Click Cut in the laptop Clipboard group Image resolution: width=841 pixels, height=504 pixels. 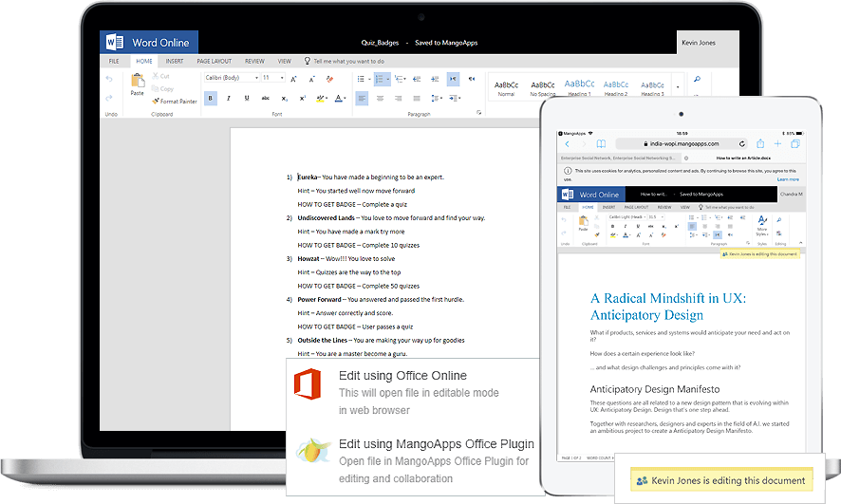pyautogui.click(x=160, y=76)
